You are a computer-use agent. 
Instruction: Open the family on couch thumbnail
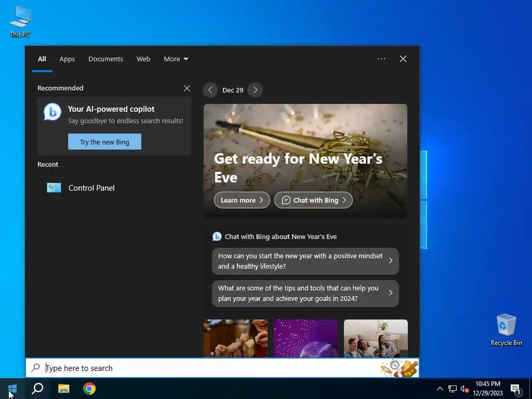(x=376, y=338)
